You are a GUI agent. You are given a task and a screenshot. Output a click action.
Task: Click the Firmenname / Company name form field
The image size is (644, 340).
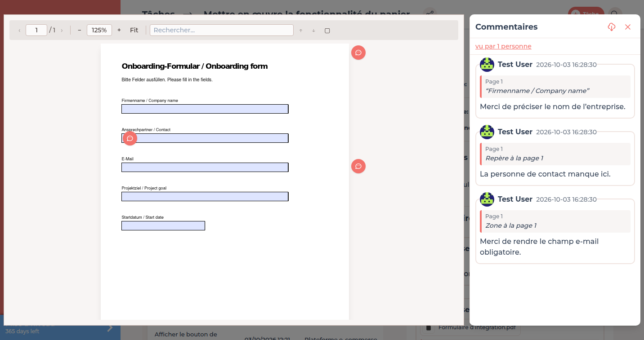(205, 109)
